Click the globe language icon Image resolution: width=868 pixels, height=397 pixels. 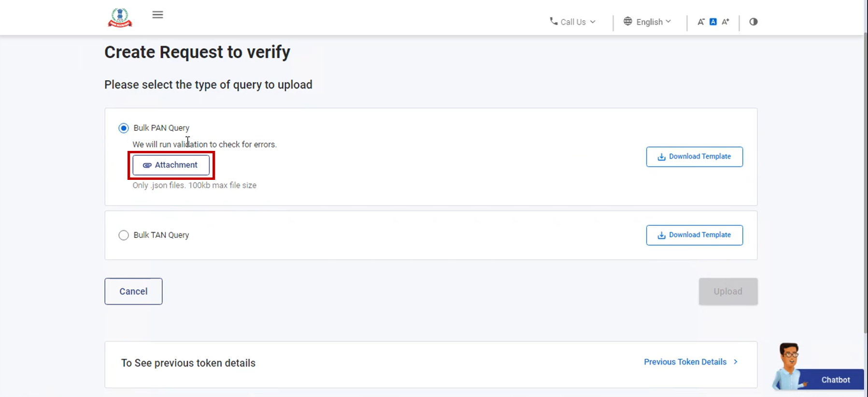tap(627, 21)
